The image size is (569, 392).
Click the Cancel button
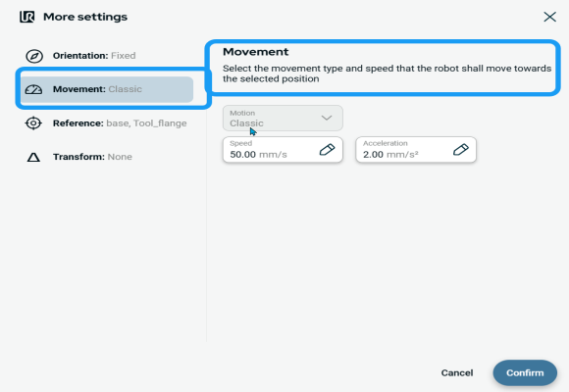[457, 372]
